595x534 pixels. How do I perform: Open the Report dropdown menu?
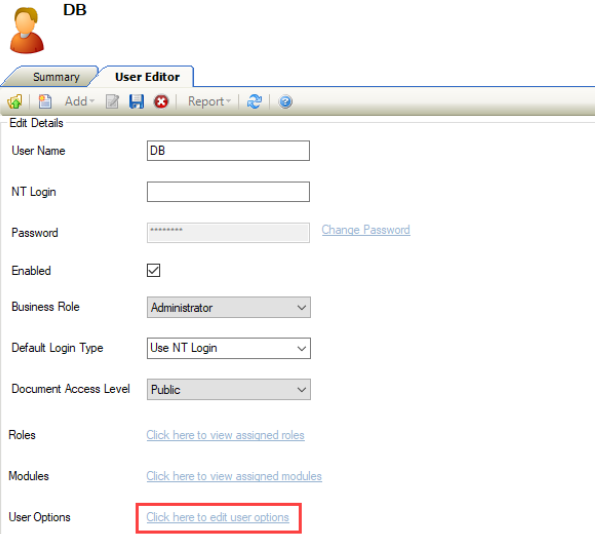coord(209,101)
